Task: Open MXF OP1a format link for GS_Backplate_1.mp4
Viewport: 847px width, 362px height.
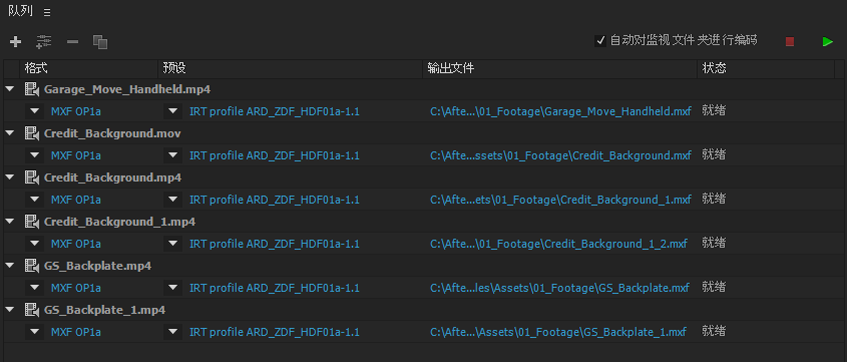Action: coord(76,333)
